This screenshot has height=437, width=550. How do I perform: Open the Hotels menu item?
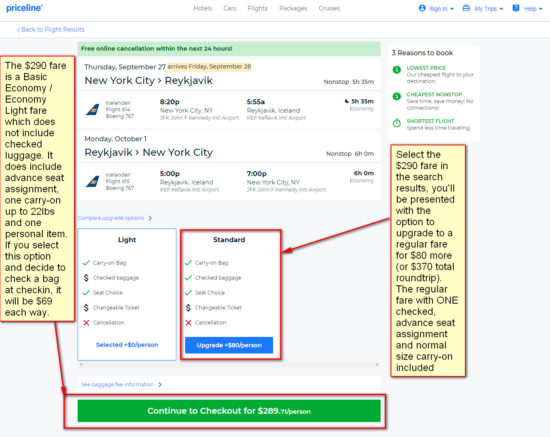click(x=203, y=8)
